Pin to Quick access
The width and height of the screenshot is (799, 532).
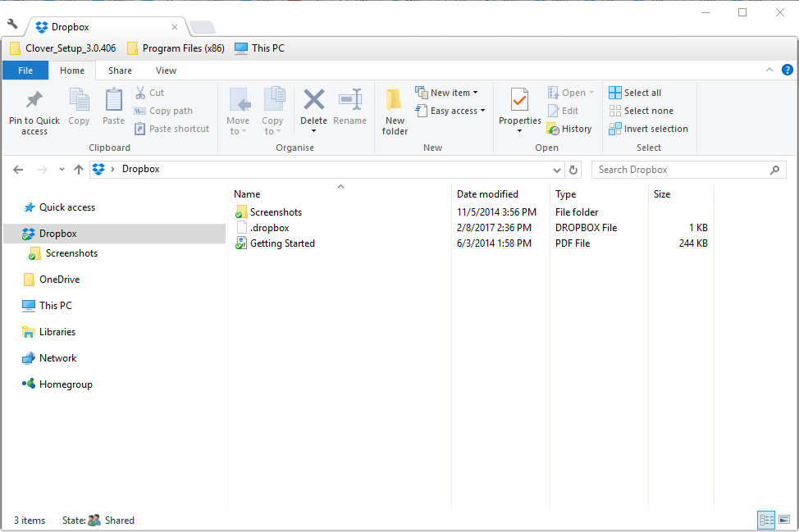tap(34, 112)
